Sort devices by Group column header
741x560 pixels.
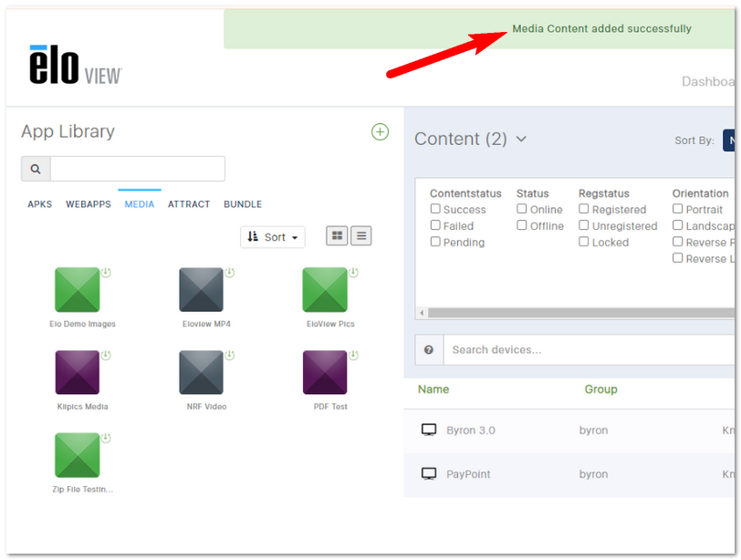(600, 389)
